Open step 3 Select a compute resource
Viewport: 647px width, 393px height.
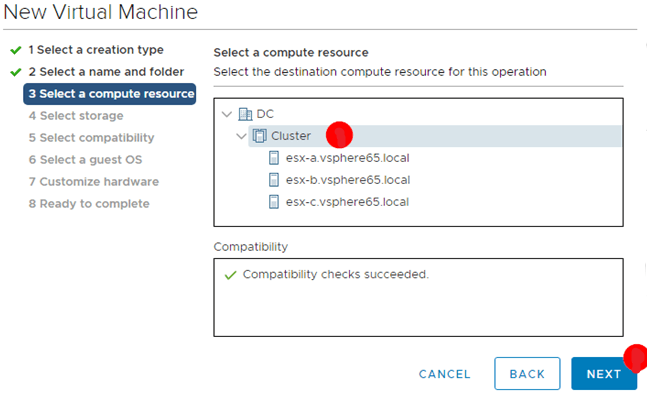pos(110,94)
